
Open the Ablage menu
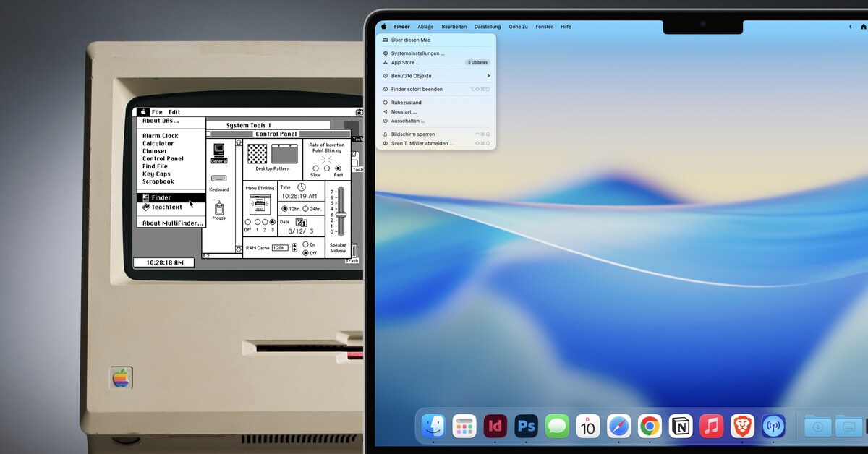coord(425,27)
